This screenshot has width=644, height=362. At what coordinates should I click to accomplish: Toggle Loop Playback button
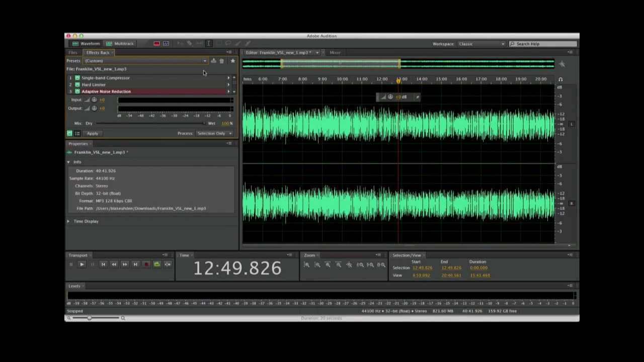tap(157, 264)
